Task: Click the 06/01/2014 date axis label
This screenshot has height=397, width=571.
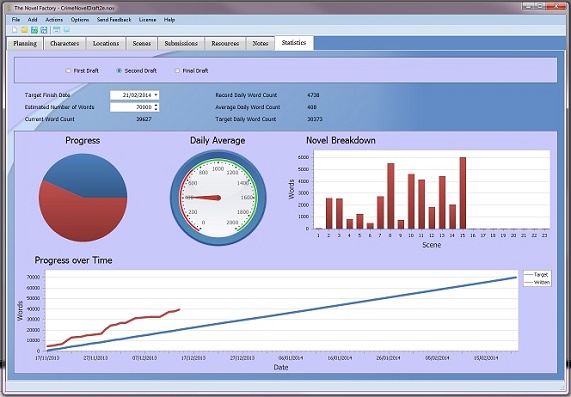Action: pyautogui.click(x=291, y=358)
